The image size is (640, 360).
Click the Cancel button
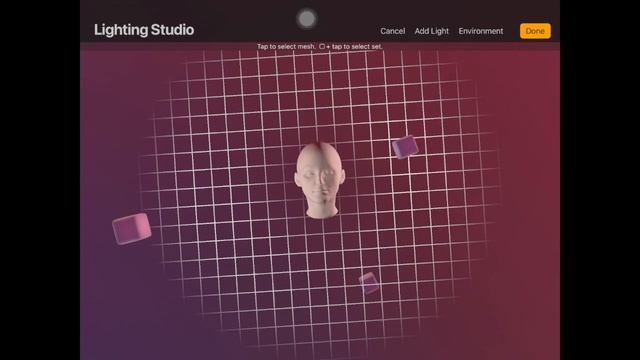pyautogui.click(x=392, y=31)
